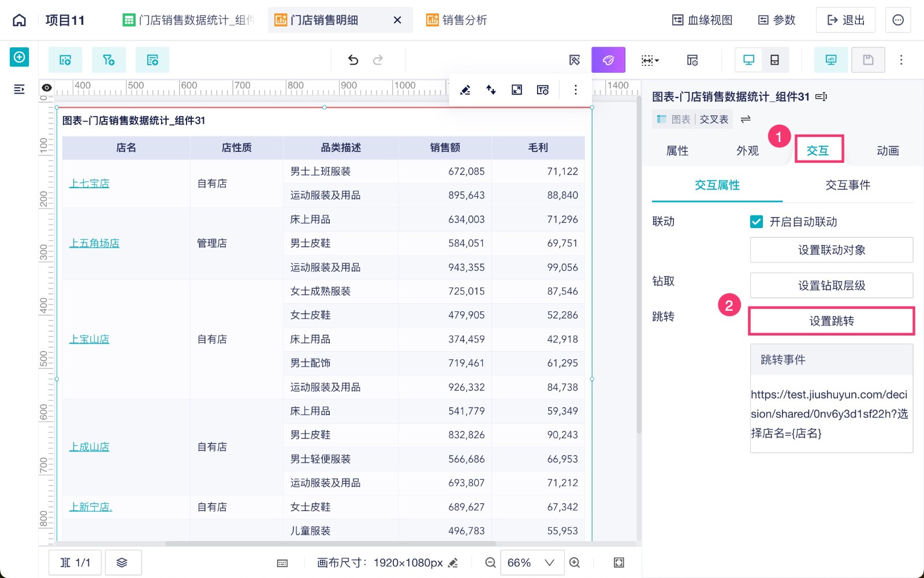The height and width of the screenshot is (578, 924).
Task: Click the keyboard shortcuts icon
Action: click(x=282, y=563)
